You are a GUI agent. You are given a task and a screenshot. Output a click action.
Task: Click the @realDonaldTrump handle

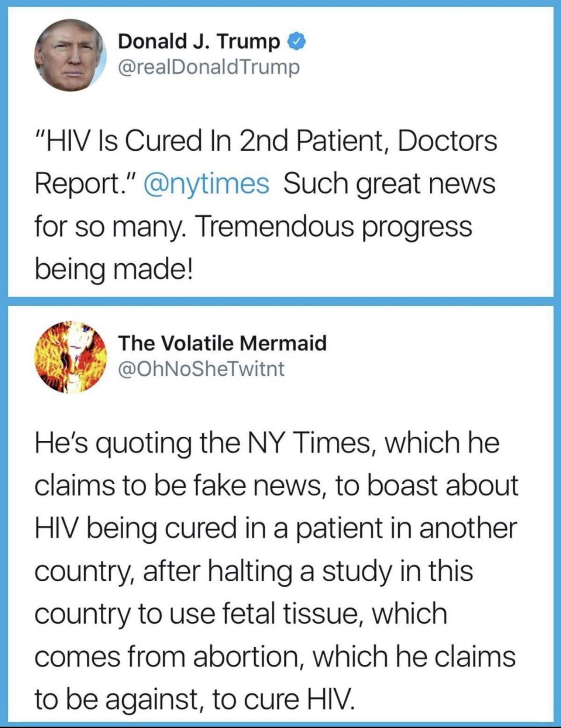coord(208,67)
